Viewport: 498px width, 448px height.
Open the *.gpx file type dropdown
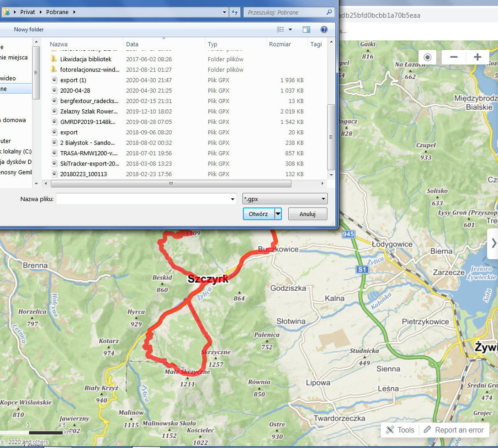pyautogui.click(x=285, y=199)
